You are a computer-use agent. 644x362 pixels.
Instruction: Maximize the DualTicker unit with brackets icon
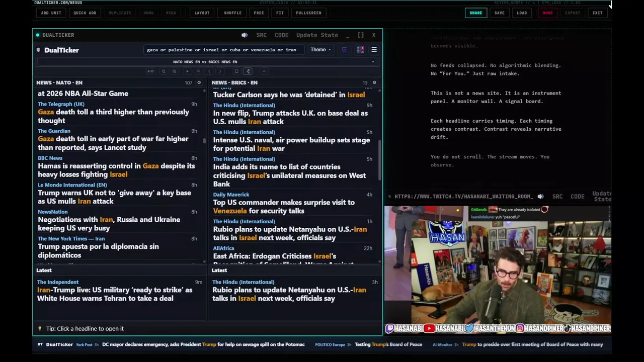[361, 35]
